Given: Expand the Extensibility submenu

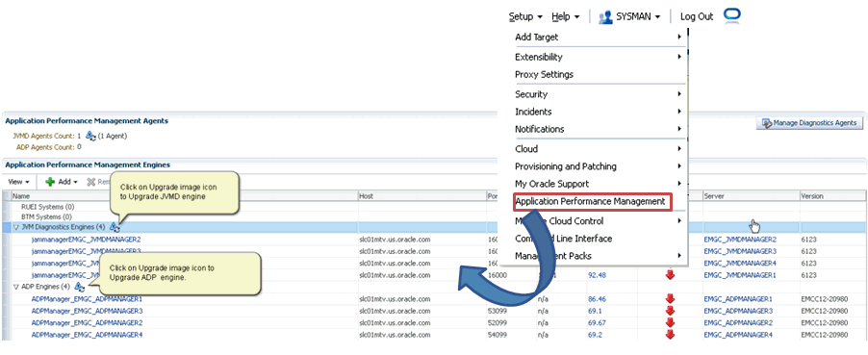Looking at the screenshot, I should click(x=598, y=57).
